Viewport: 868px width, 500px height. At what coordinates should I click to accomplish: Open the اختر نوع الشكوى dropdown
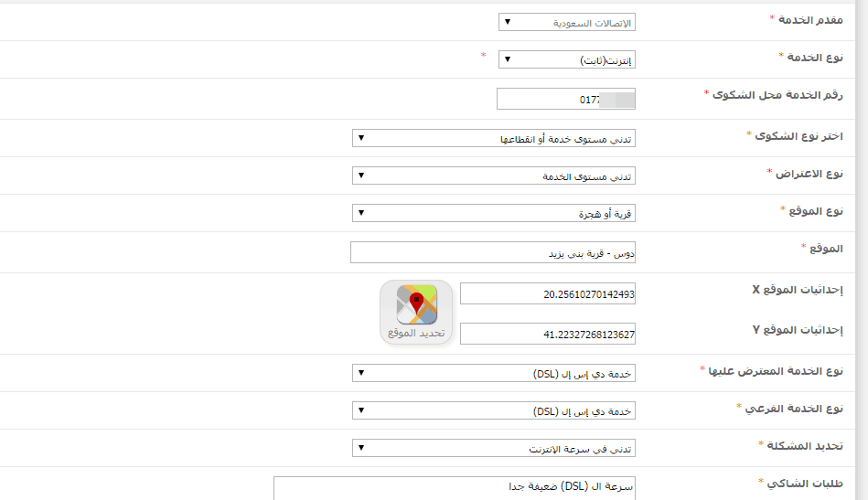click(493, 138)
